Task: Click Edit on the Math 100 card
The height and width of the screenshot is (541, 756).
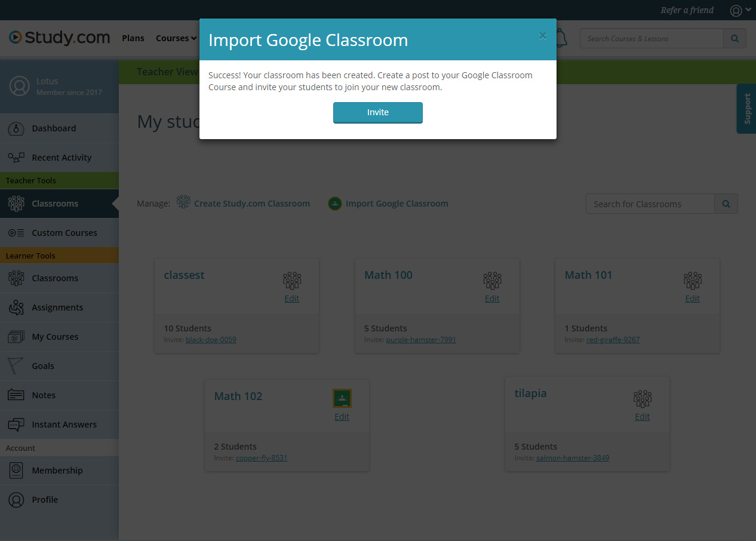Action: tap(492, 299)
